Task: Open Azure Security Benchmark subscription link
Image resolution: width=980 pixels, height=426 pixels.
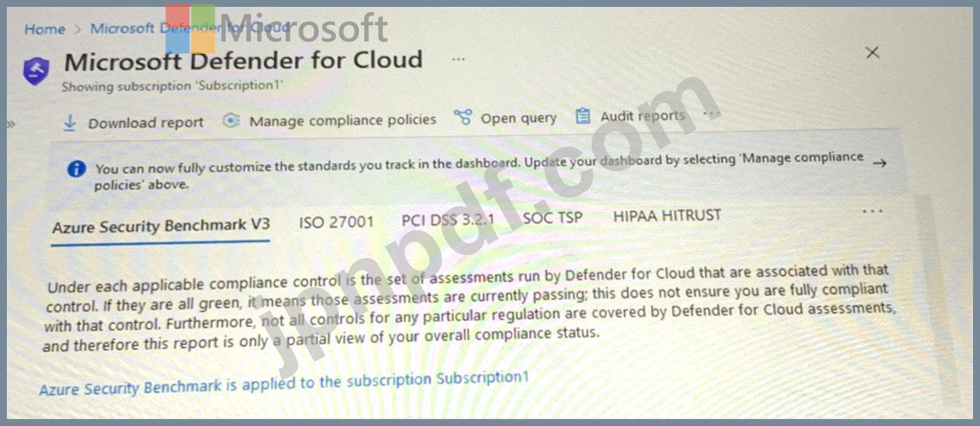Action: click(x=283, y=383)
